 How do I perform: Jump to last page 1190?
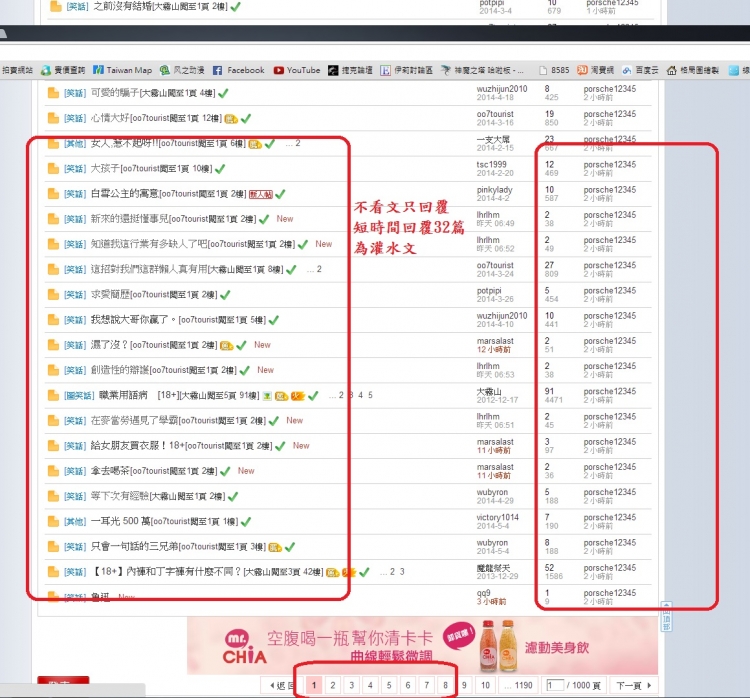point(523,685)
